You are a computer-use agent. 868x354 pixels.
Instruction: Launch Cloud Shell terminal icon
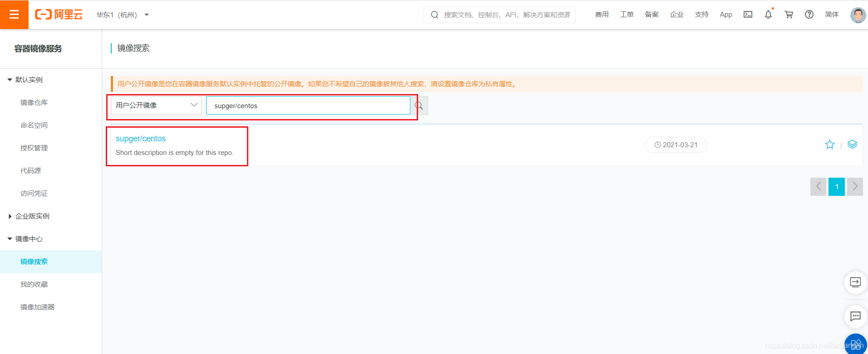[x=748, y=15]
